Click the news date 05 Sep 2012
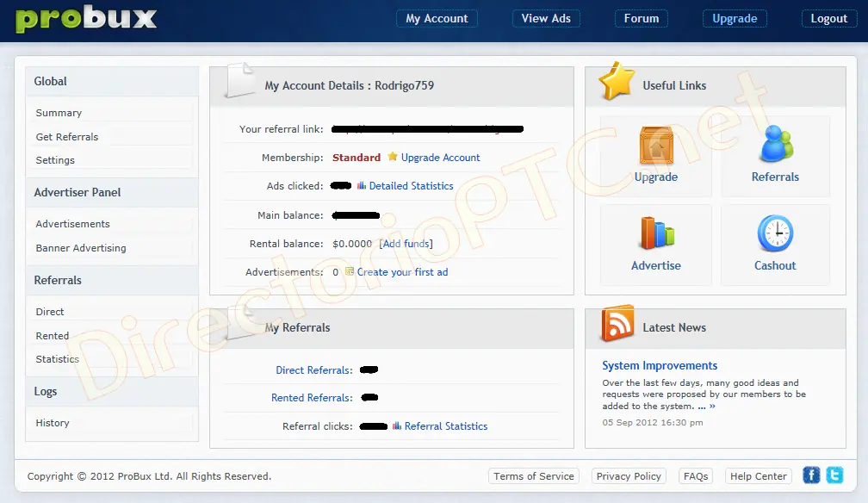868x503 pixels. click(653, 423)
